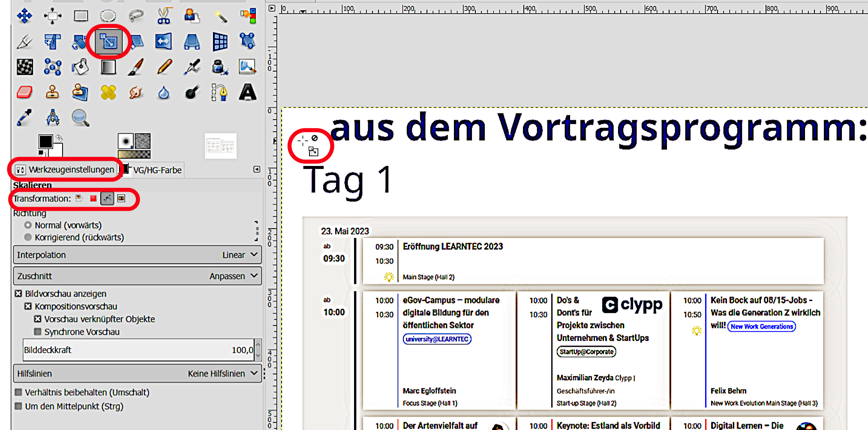Screen dimensions: 868x430
Task: Select the Fuzzy Select magic wand
Action: point(220,16)
